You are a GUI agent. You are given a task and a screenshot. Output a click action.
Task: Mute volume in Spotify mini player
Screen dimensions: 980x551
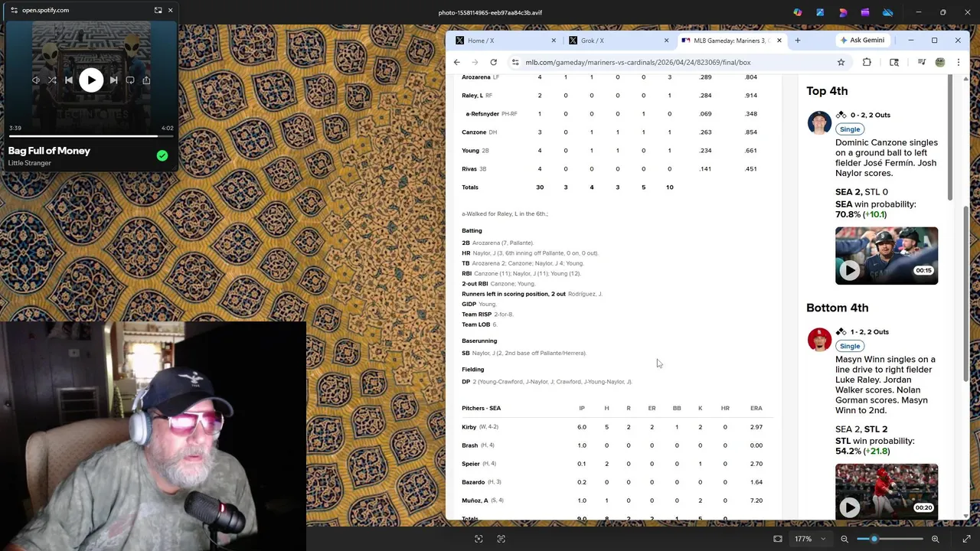(35, 80)
